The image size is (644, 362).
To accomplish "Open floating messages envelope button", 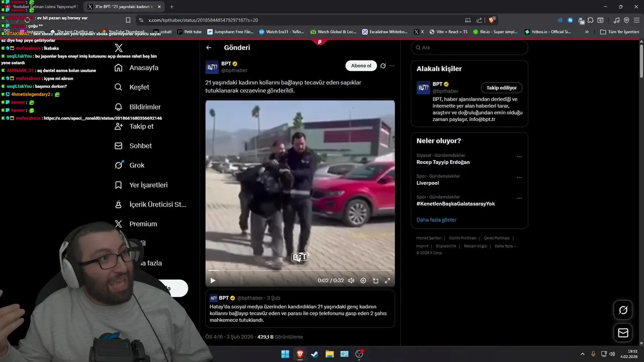I will point(623,333).
